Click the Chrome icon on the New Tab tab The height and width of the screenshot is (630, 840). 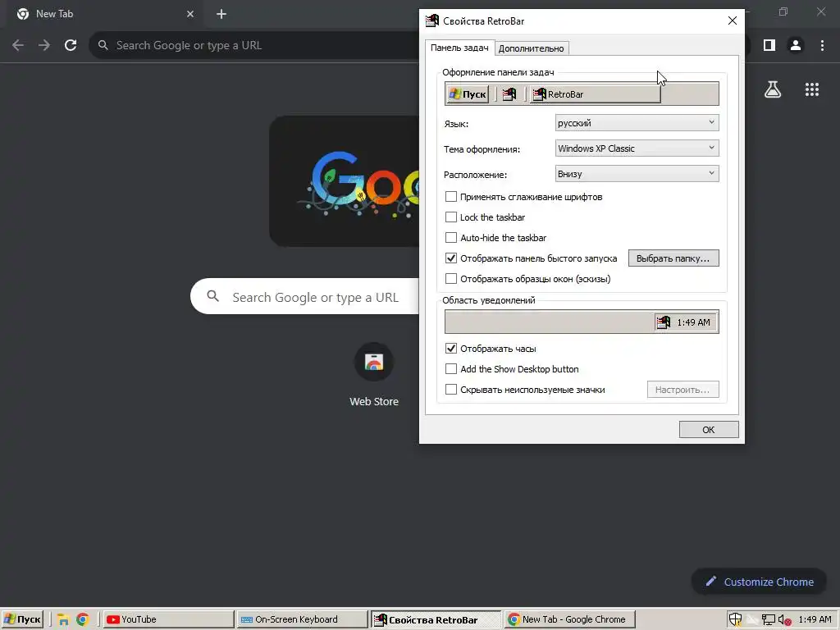[x=23, y=14]
